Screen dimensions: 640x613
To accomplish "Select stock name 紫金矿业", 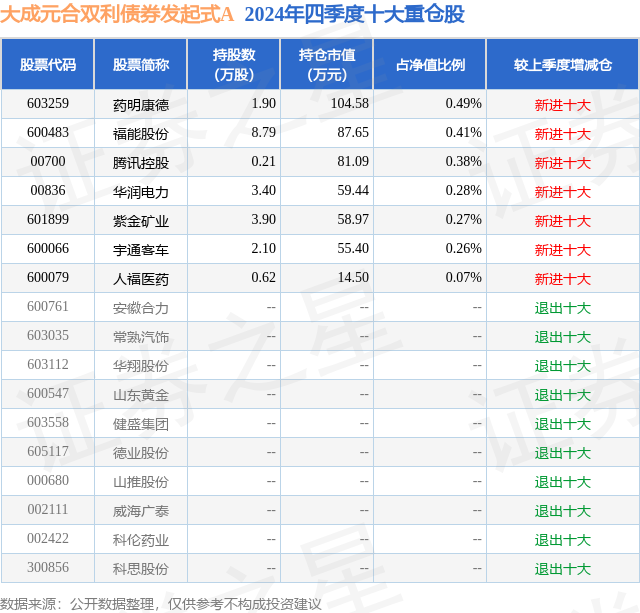I will (x=141, y=221).
